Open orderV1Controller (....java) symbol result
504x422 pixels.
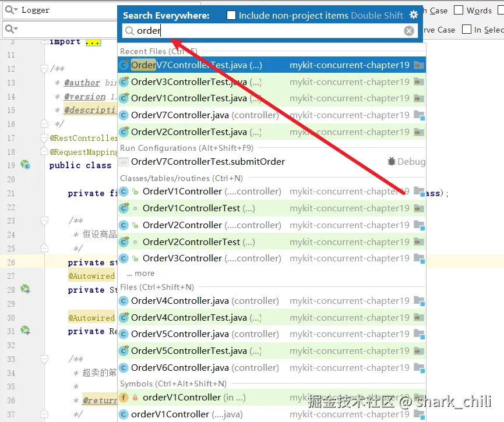[272, 414]
